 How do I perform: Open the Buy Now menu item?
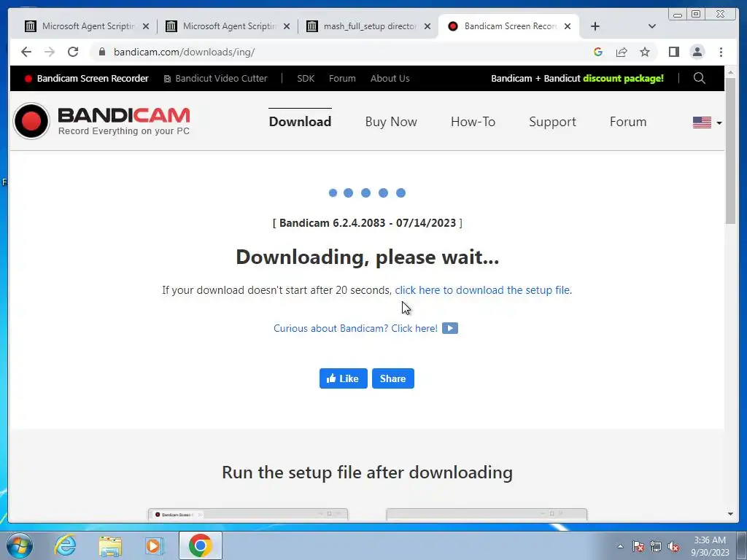point(391,122)
